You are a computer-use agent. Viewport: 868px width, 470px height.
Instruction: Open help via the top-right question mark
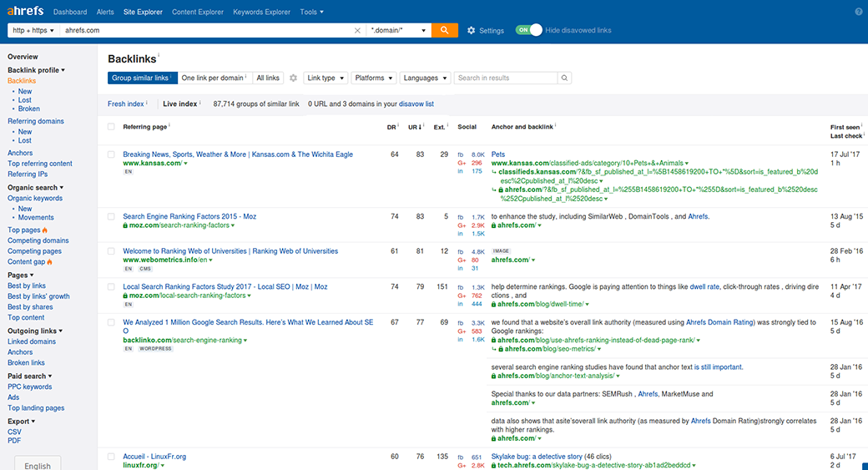point(859,12)
